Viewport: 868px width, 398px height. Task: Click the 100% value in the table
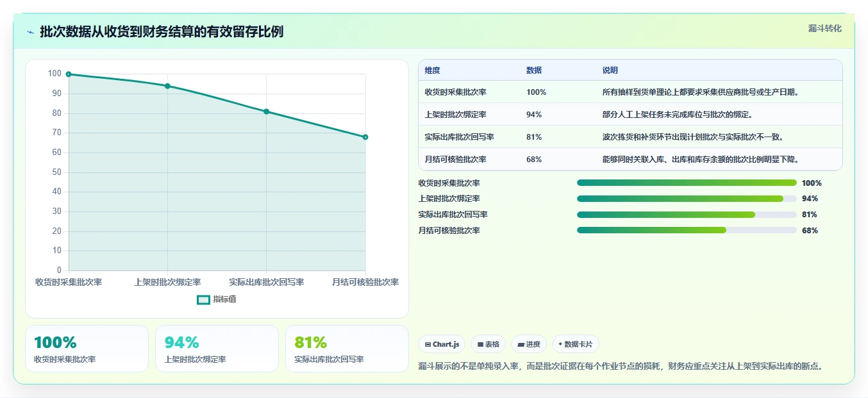point(536,92)
